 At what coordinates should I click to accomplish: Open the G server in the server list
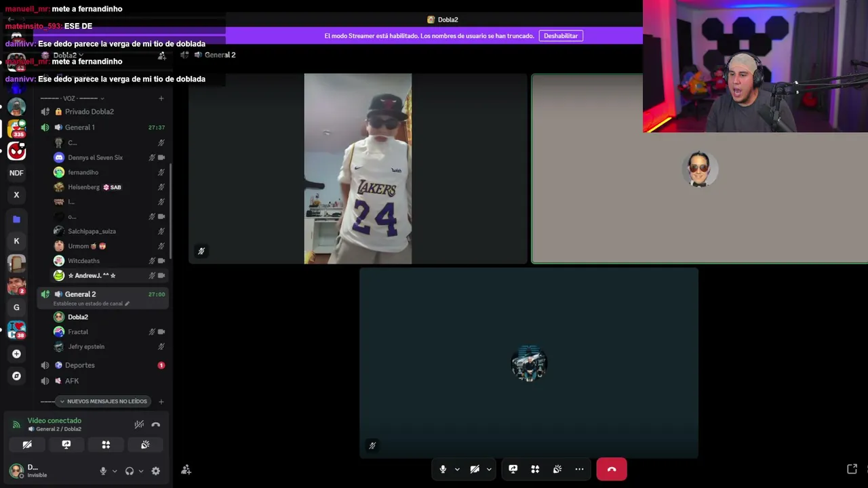[16, 308]
